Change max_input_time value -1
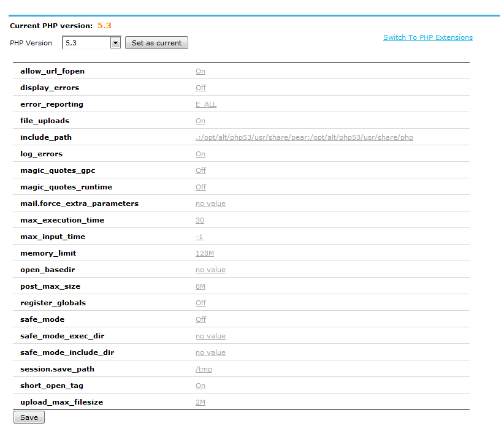Screen dimensions: 504x434 (199, 237)
